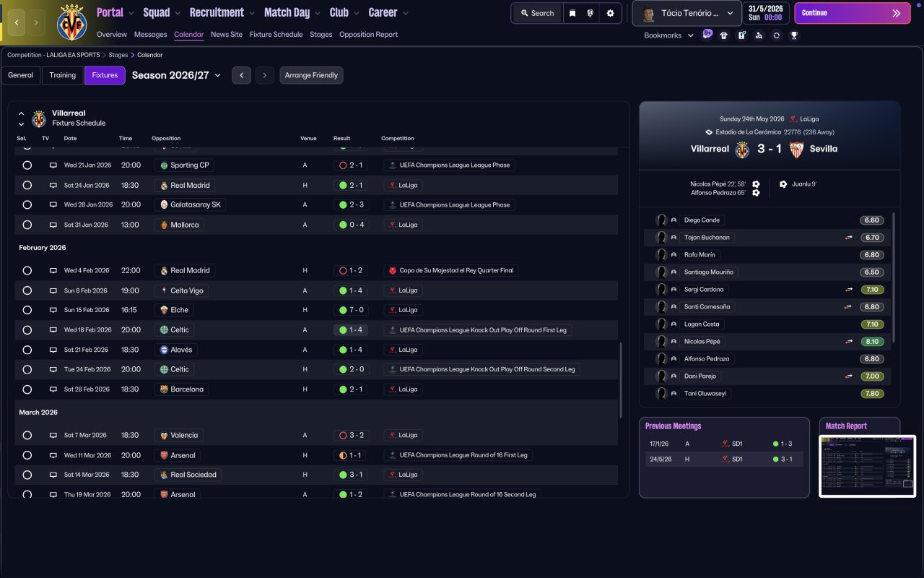This screenshot has width=924, height=578.
Task: Open the Stages breadcrumb link
Action: pos(118,55)
